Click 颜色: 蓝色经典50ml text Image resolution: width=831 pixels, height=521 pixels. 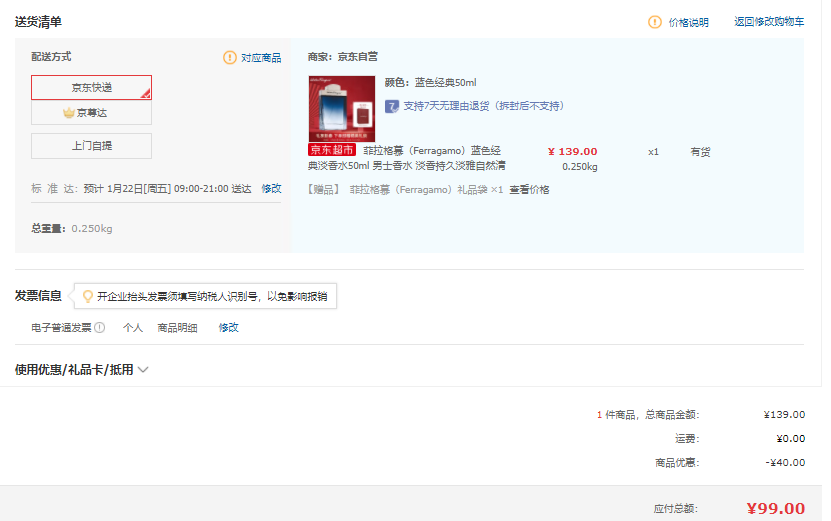(430, 83)
